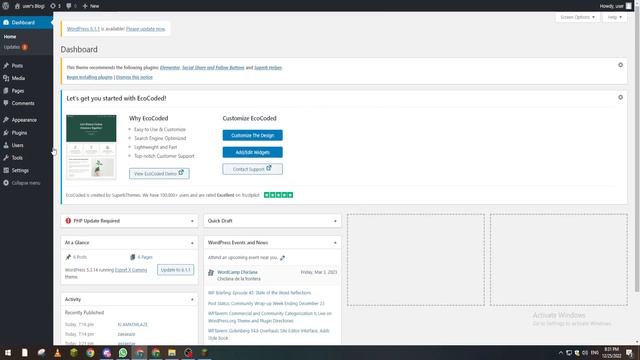Screen dimensions: 640x360
Task: Click the page vertical scrollbar
Action: pyautogui.click(x=637, y=151)
